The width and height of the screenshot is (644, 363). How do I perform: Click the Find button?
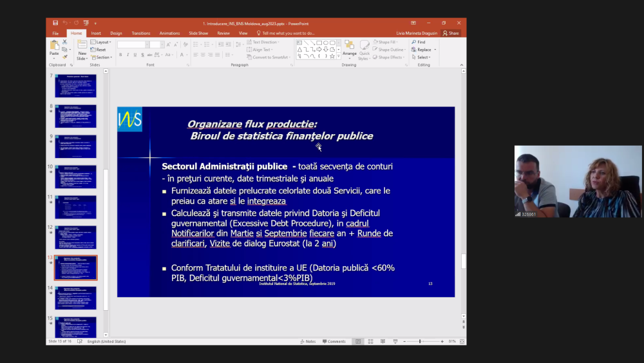click(x=419, y=42)
